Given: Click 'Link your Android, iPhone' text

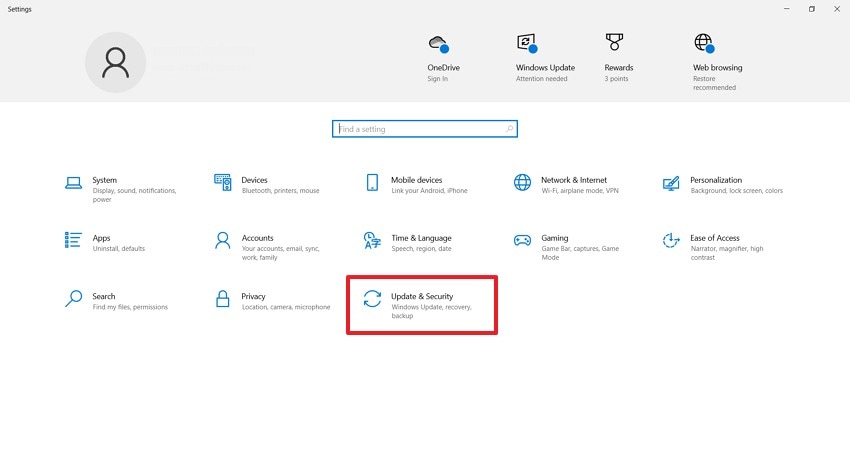Looking at the screenshot, I should [429, 191].
